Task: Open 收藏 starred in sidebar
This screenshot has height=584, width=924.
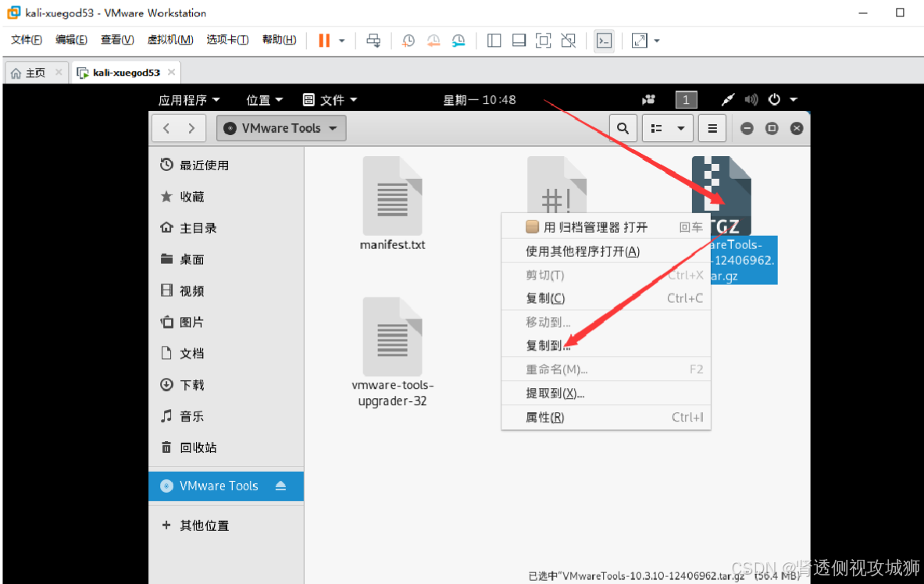Action: pyautogui.click(x=227, y=196)
